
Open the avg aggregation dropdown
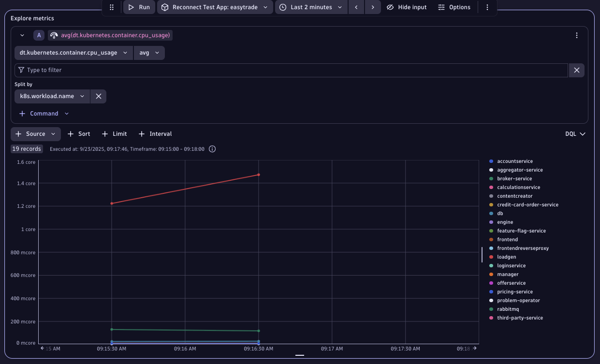149,53
